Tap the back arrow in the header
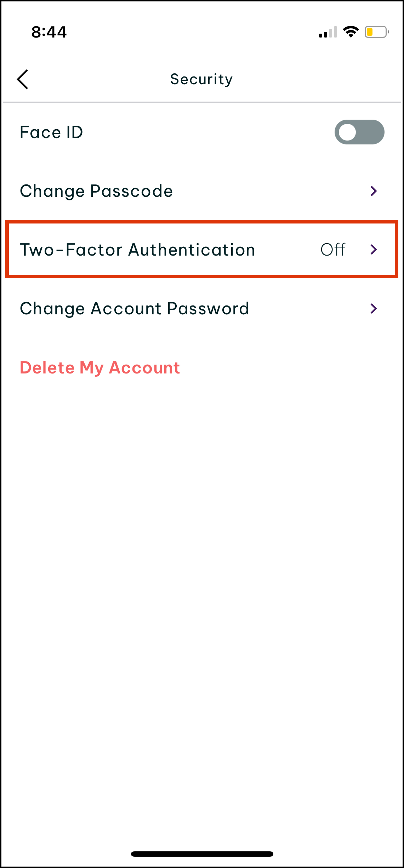The height and width of the screenshot is (868, 404). coord(23,79)
